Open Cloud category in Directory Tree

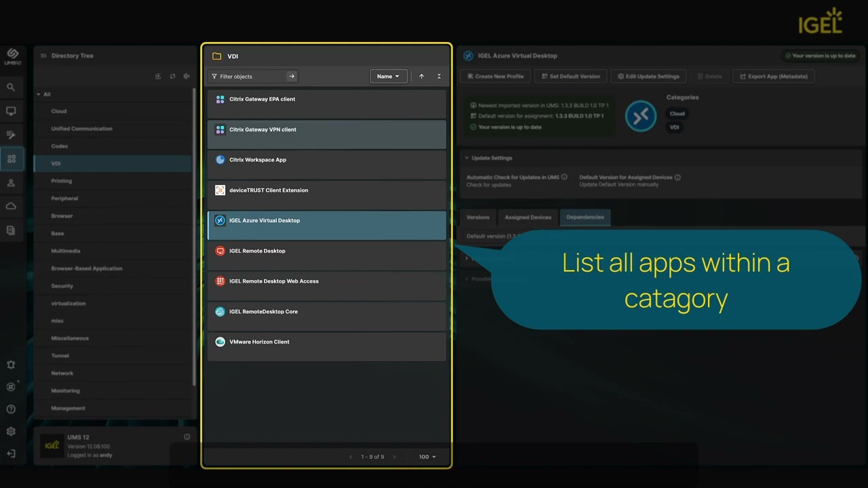click(x=113, y=111)
